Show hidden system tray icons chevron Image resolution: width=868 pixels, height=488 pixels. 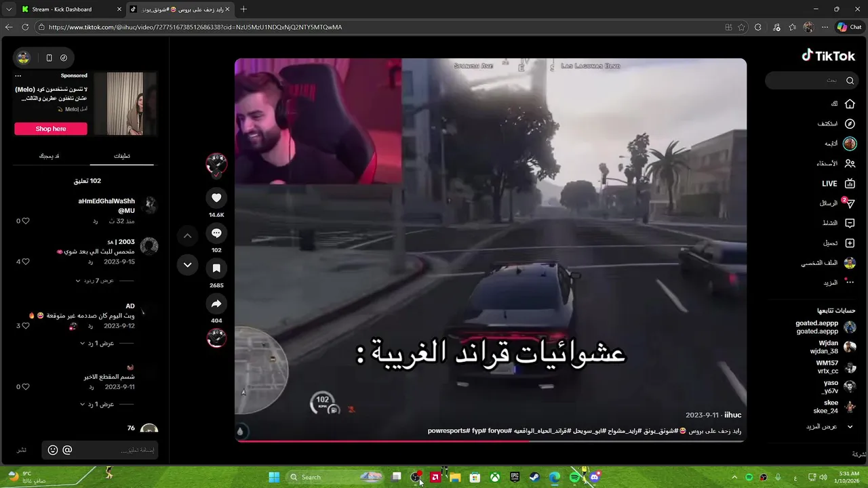point(734,477)
